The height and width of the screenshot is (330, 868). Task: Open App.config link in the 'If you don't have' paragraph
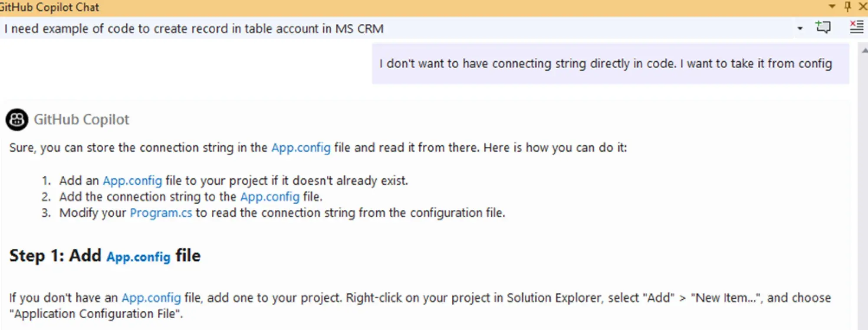click(x=151, y=298)
